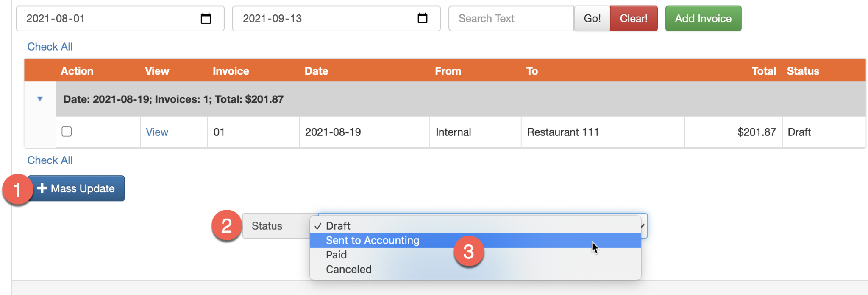Click the red step 2 marker

pos(227,225)
